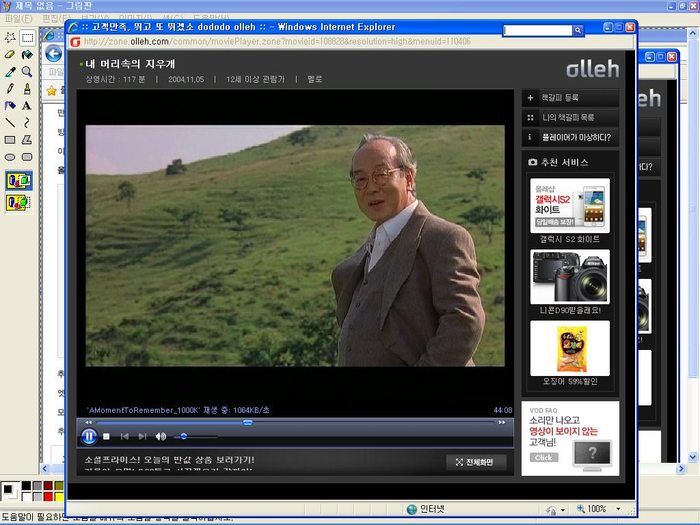This screenshot has height=525, width=700.
Task: Pick bright red from the color palette
Action: [48, 496]
